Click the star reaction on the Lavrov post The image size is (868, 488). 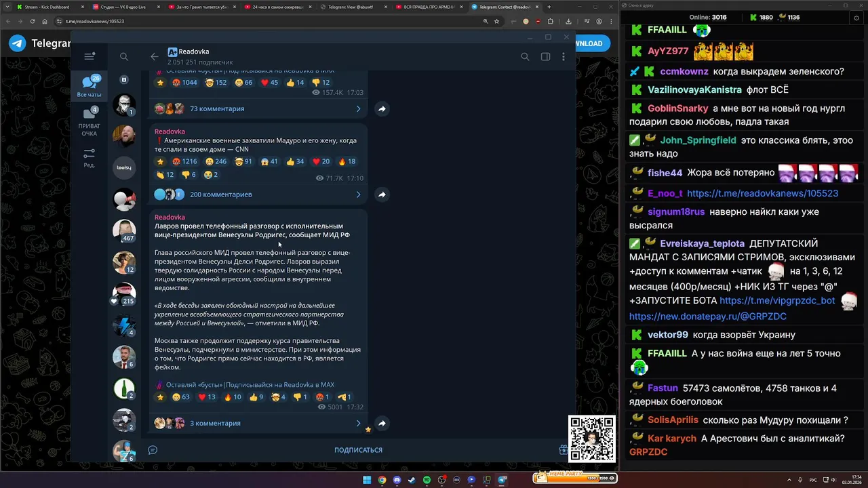[160, 397]
